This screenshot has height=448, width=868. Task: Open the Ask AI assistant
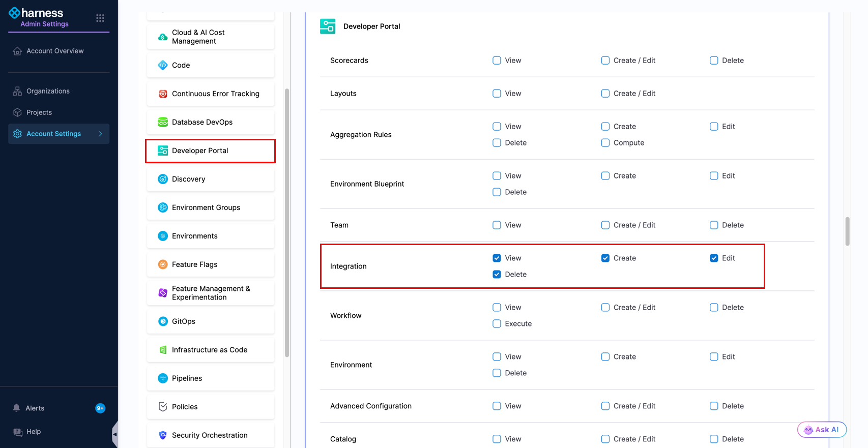click(822, 430)
